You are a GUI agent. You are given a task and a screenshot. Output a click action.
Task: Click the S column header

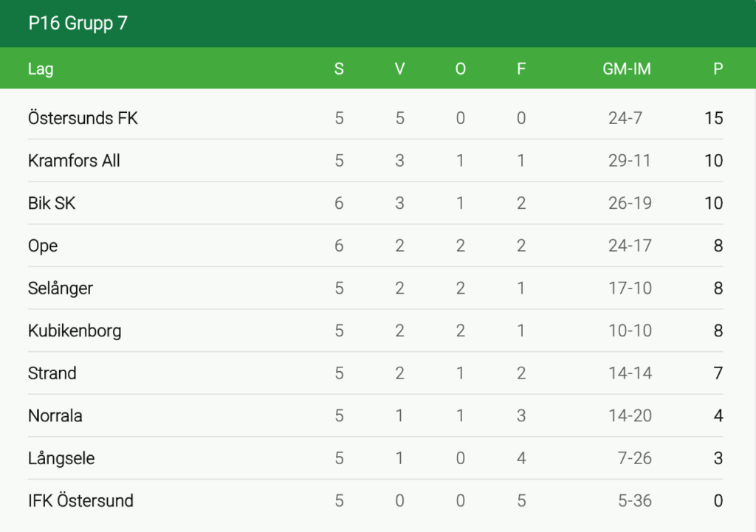339,69
